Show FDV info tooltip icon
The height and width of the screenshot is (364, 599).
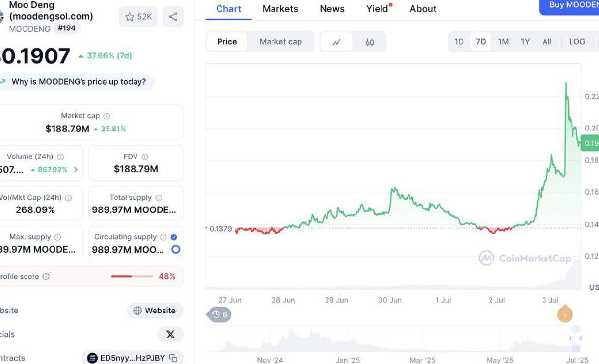coord(145,157)
